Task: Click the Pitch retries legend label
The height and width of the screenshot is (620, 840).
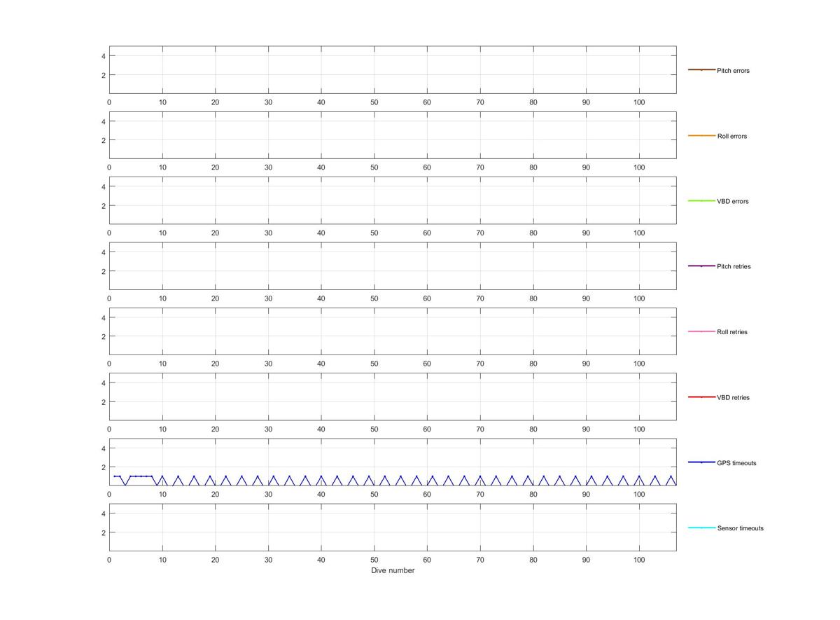Action: point(734,266)
